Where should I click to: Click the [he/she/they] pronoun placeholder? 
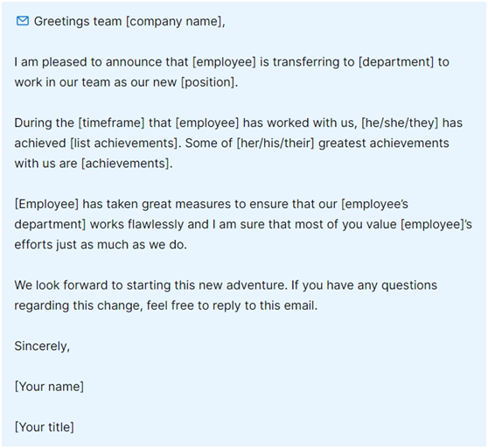[x=400, y=122]
